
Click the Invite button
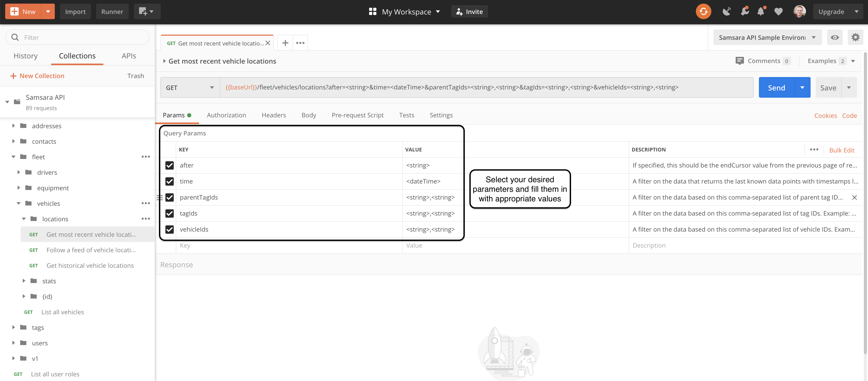469,11
